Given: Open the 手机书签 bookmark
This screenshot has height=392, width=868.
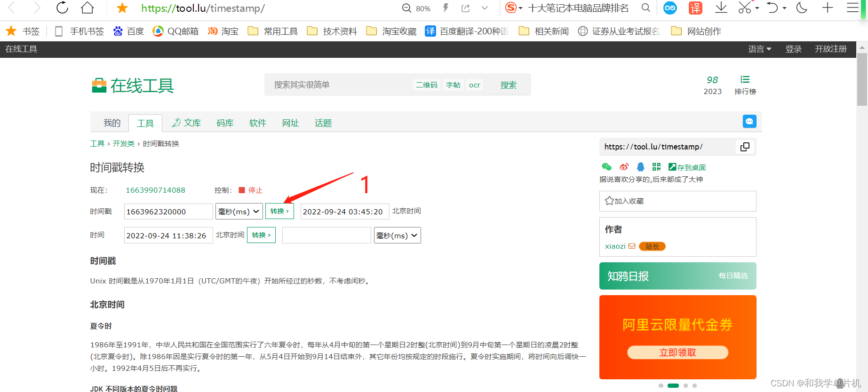Looking at the screenshot, I should tap(80, 31).
